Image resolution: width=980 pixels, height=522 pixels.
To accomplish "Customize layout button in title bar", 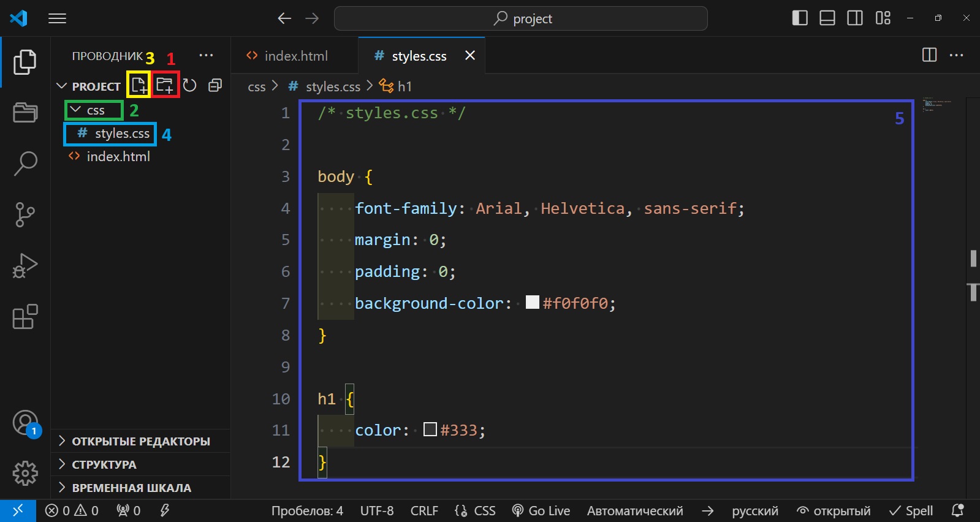I will [883, 18].
